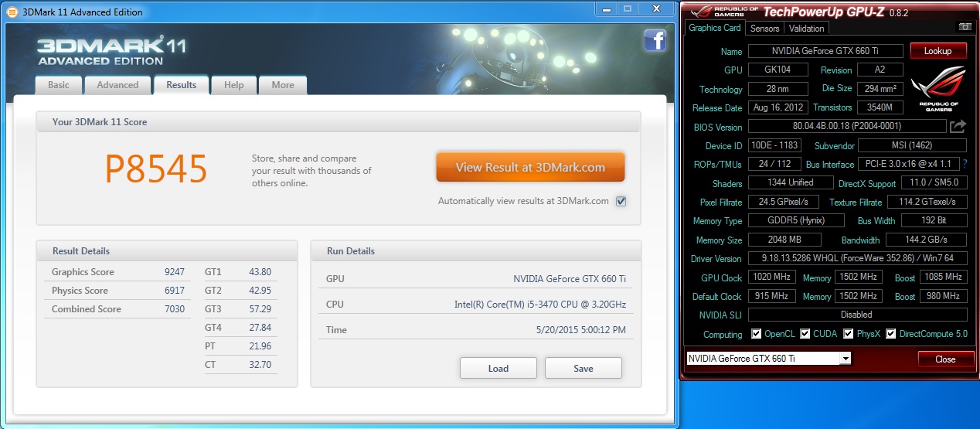Switch to the Sensors tab in GPU-Z
The height and width of the screenshot is (429, 980).
pyautogui.click(x=765, y=28)
